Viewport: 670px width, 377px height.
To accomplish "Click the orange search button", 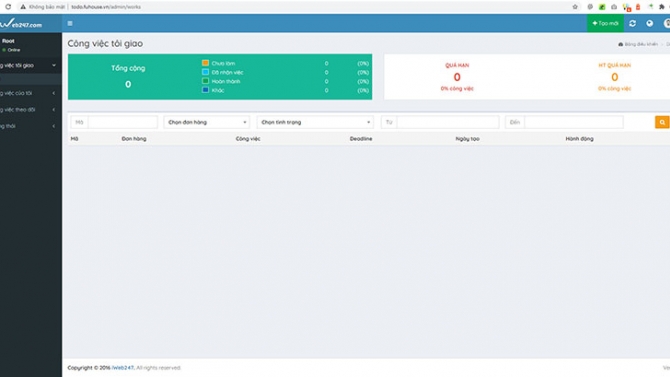I will [662, 122].
